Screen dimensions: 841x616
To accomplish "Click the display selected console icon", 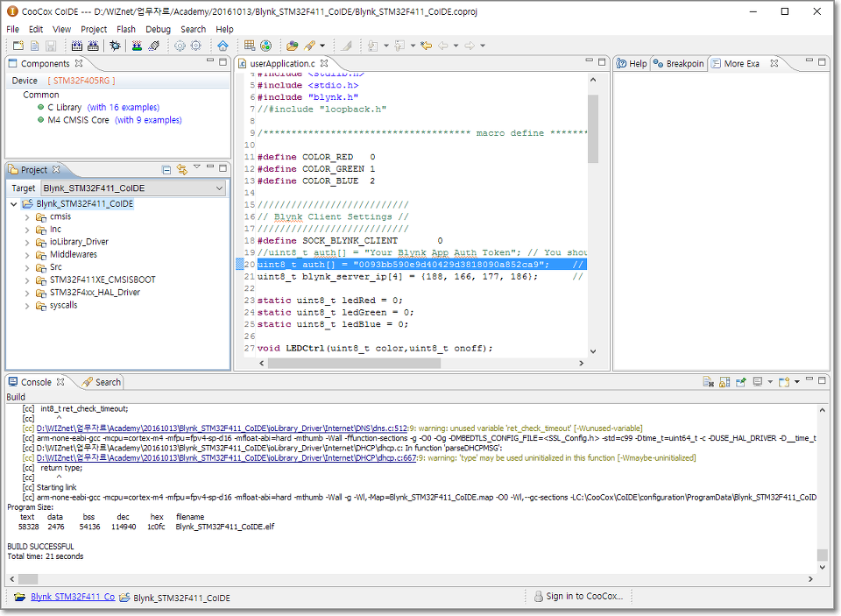I will pos(757,381).
